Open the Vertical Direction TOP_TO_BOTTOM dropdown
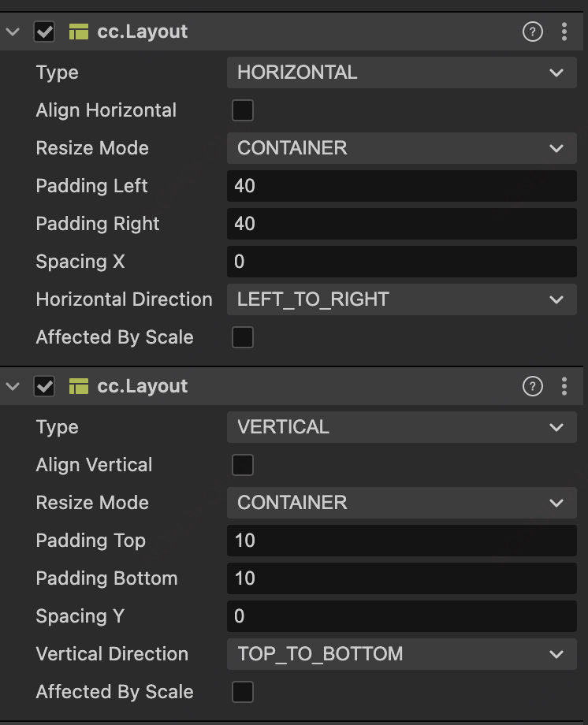Screen dimensions: 588x725 401,654
